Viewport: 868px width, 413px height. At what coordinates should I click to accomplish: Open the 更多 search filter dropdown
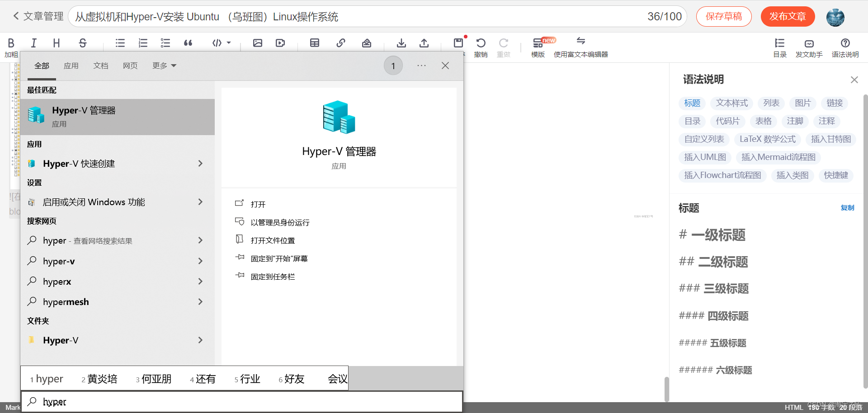click(x=164, y=66)
